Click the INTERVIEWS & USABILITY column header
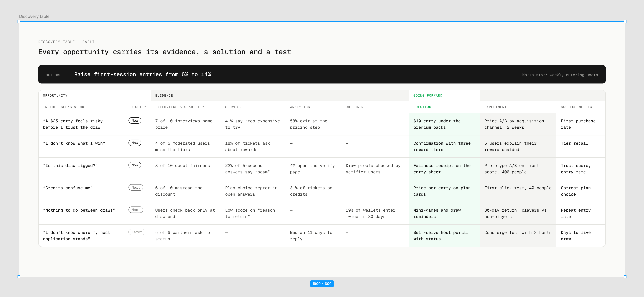The image size is (644, 297). coord(179,107)
